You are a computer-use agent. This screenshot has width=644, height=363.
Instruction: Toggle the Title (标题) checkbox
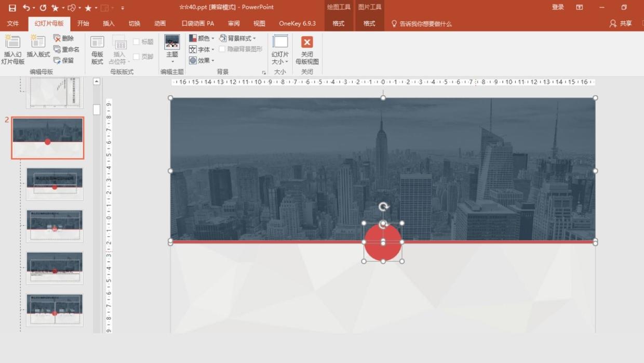(136, 42)
